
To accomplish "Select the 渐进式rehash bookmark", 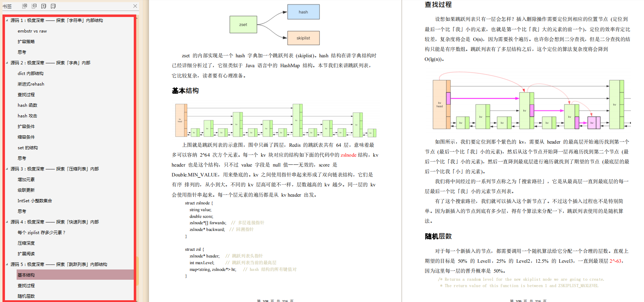I will 31,84.
